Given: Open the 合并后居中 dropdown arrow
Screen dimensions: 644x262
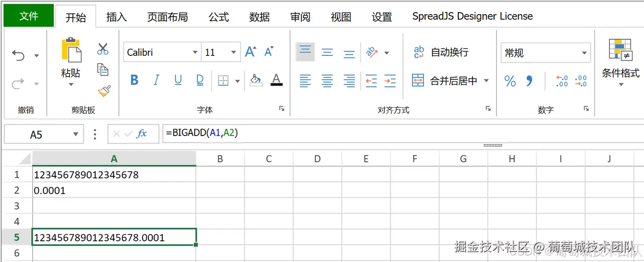Looking at the screenshot, I should tap(486, 81).
